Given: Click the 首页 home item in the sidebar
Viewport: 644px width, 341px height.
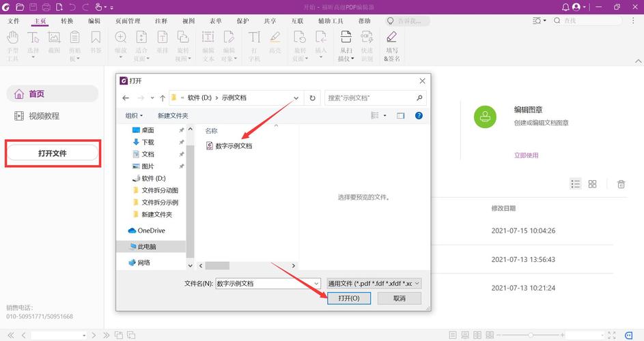Looking at the screenshot, I should (x=53, y=94).
